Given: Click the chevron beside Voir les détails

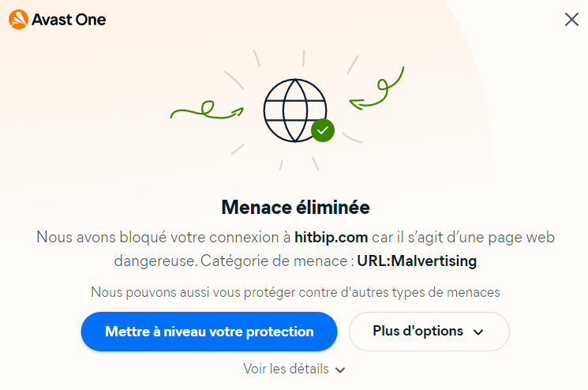Looking at the screenshot, I should click(340, 370).
